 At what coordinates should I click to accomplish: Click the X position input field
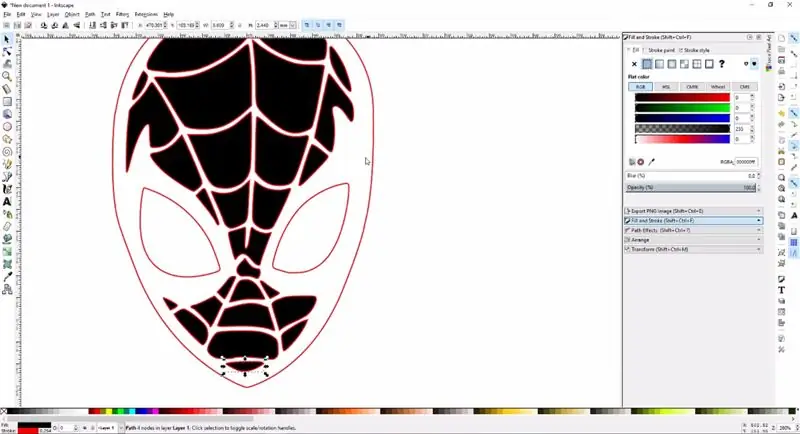click(x=155, y=25)
